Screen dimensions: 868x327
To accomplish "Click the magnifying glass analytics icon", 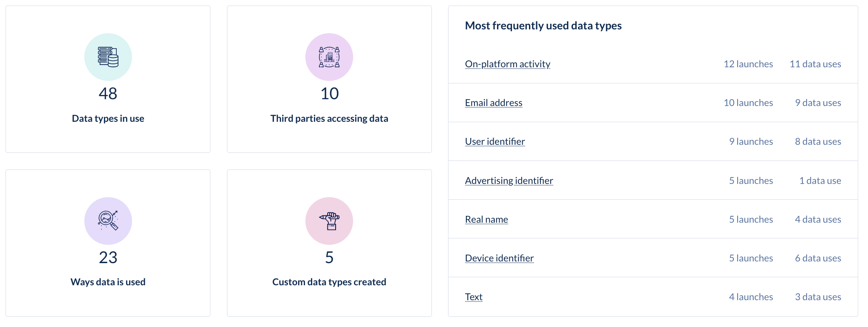I will click(108, 221).
